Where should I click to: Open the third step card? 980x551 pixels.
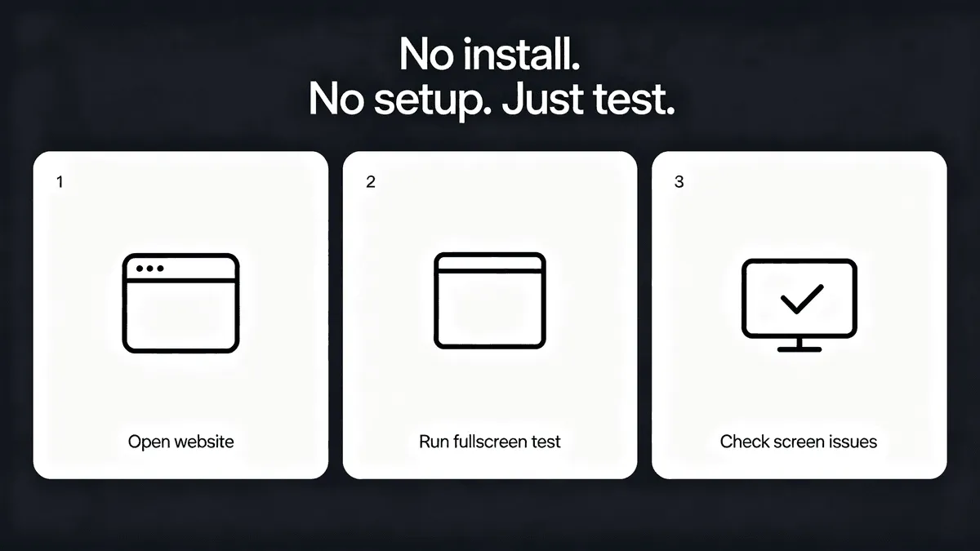800,315
